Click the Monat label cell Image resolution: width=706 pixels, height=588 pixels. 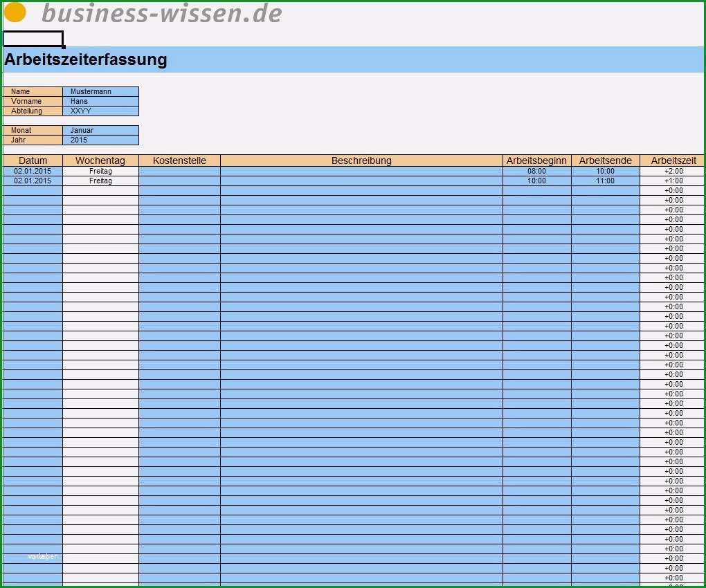point(33,130)
